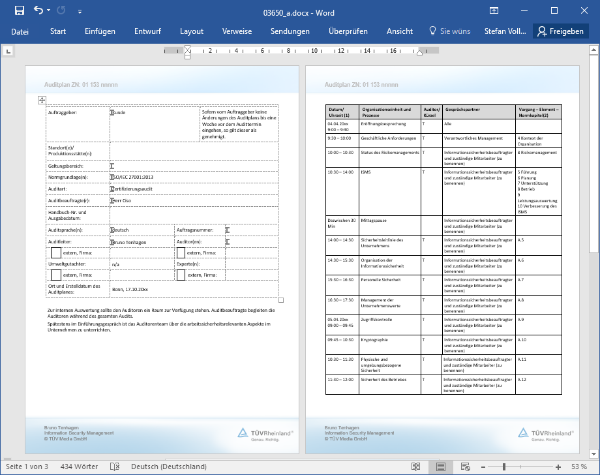Click the zoom out minus button
The height and width of the screenshot is (475, 600).
pos(482,467)
